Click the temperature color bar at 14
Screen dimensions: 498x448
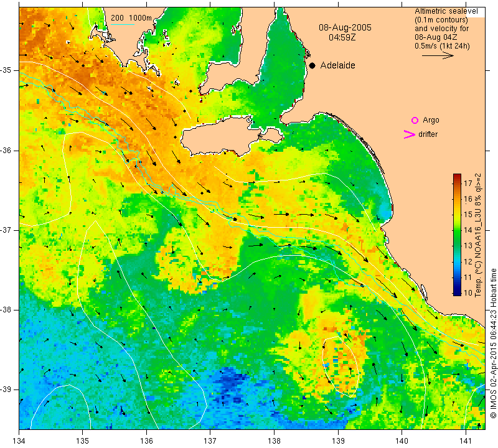(x=457, y=230)
